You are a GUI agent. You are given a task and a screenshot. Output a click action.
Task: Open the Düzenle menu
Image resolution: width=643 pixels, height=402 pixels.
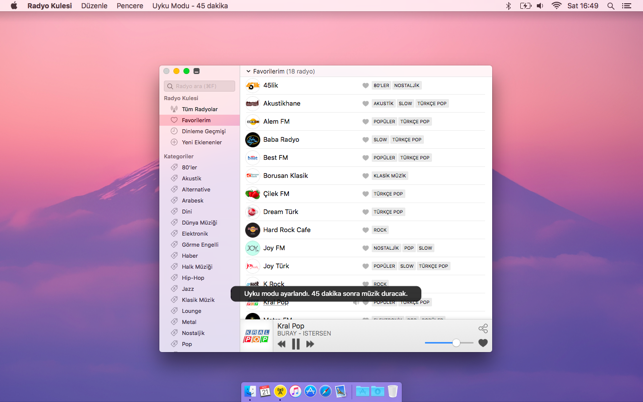[x=94, y=6]
